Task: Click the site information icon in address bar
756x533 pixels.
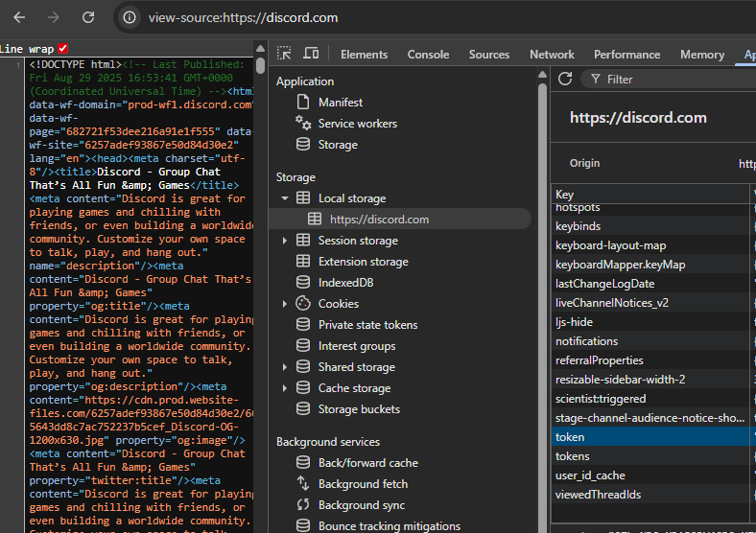Action: click(x=130, y=17)
